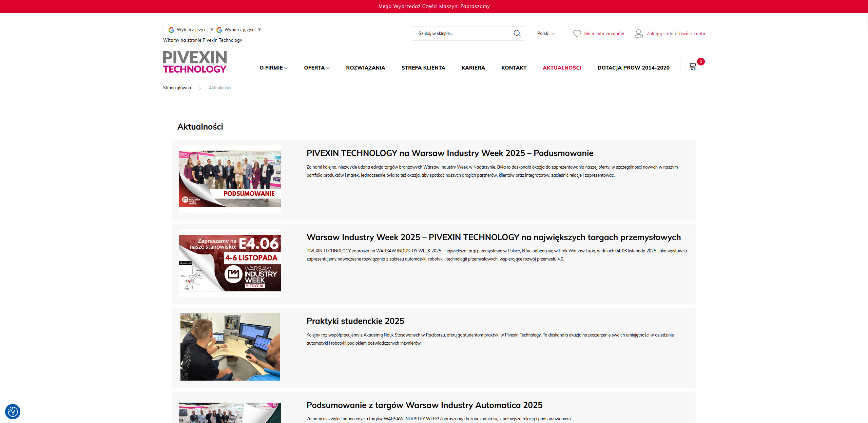The width and height of the screenshot is (868, 423).
Task: Click Moja lista zakupów link
Action: coord(604,34)
